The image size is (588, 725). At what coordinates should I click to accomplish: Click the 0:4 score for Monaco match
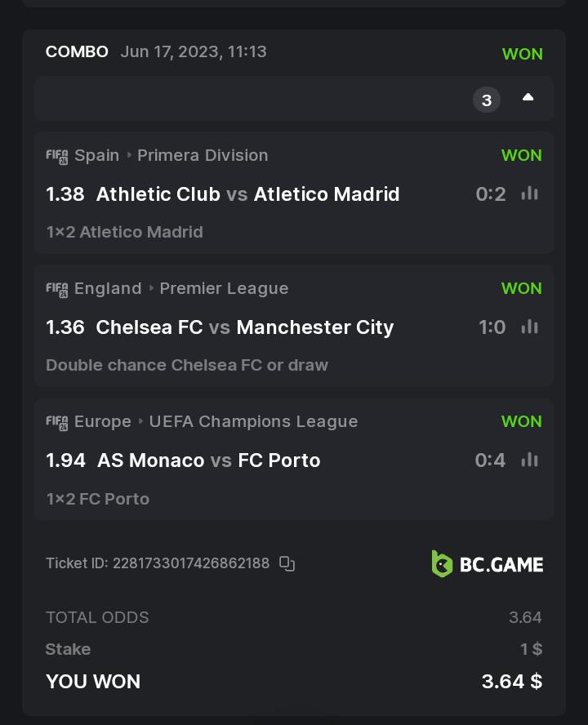(490, 460)
